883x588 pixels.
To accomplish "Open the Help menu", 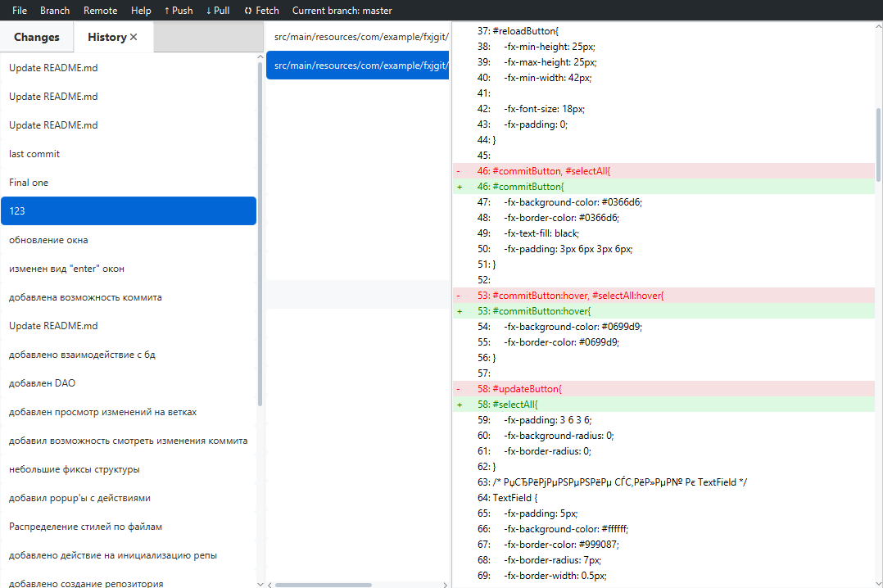I will click(140, 11).
